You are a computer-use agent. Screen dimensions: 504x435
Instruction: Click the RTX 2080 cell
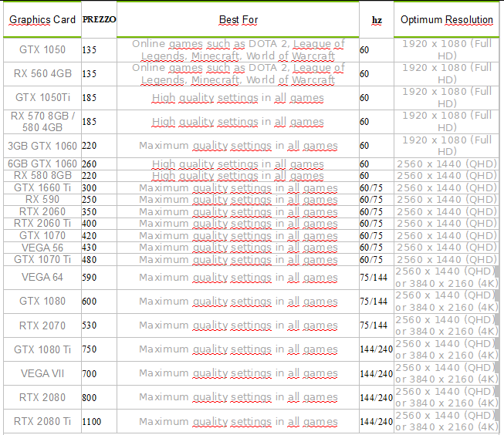tap(42, 397)
